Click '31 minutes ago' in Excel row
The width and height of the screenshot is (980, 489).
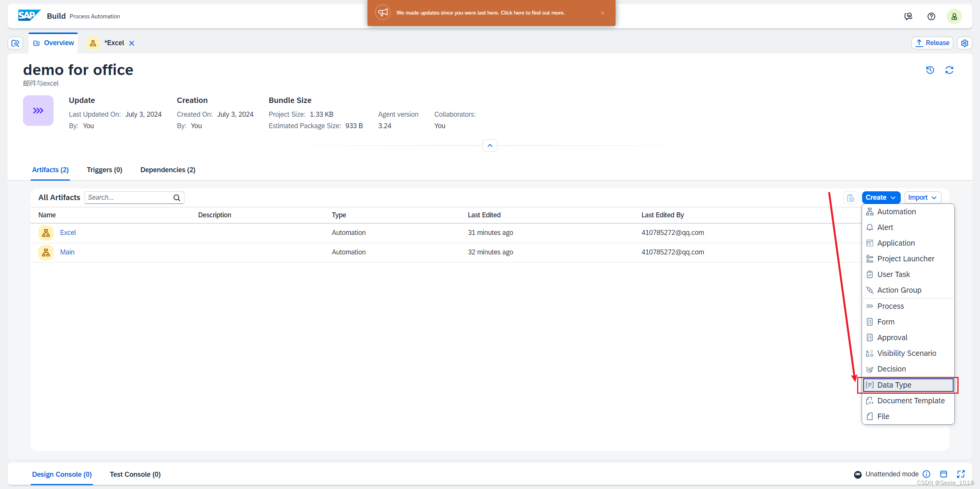tap(490, 233)
